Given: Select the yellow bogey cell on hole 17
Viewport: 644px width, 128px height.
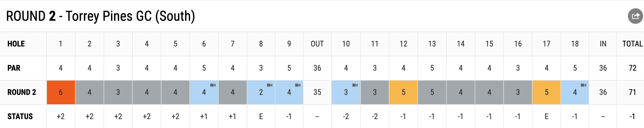Looking at the screenshot, I should pos(547,92).
